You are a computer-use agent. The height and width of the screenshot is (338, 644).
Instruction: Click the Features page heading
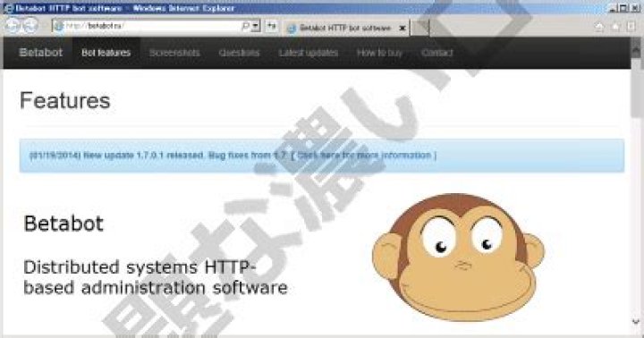click(65, 101)
